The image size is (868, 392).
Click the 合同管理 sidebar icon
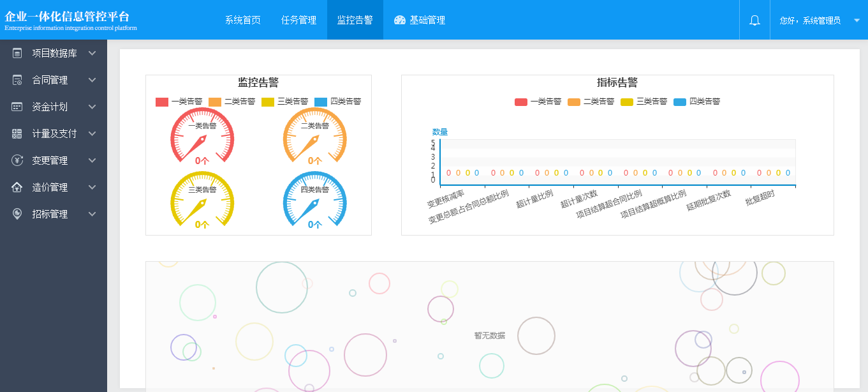point(17,80)
